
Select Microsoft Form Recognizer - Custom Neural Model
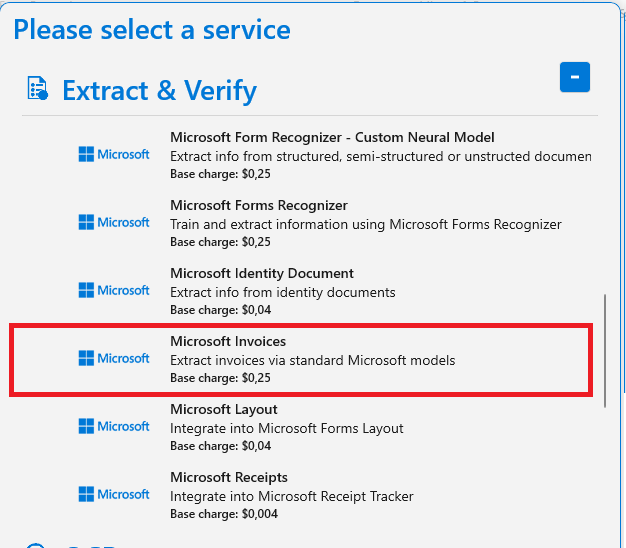(332, 137)
